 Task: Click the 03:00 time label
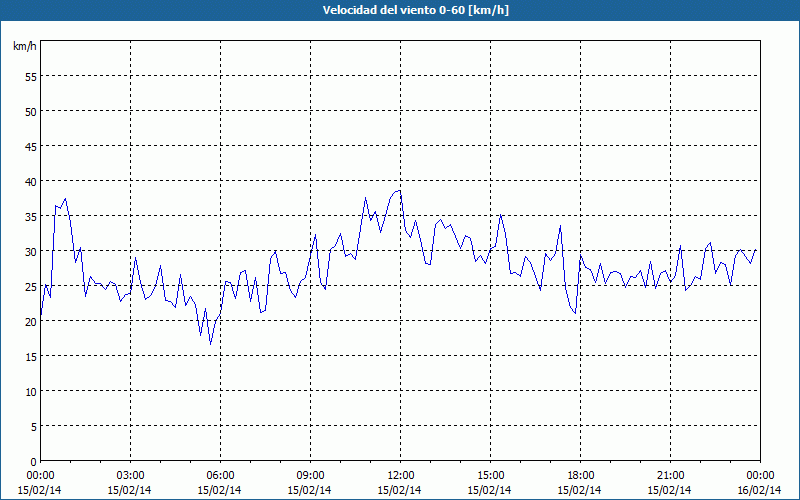[131, 476]
